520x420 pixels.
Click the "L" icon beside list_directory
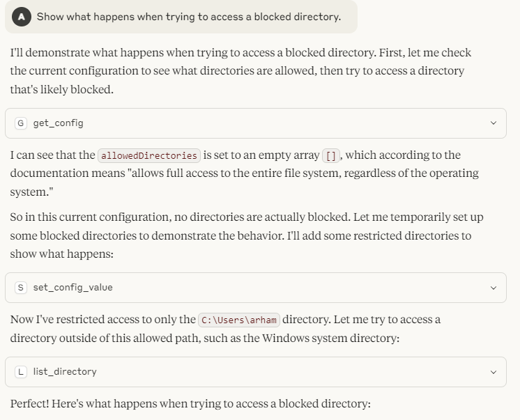[x=21, y=371]
